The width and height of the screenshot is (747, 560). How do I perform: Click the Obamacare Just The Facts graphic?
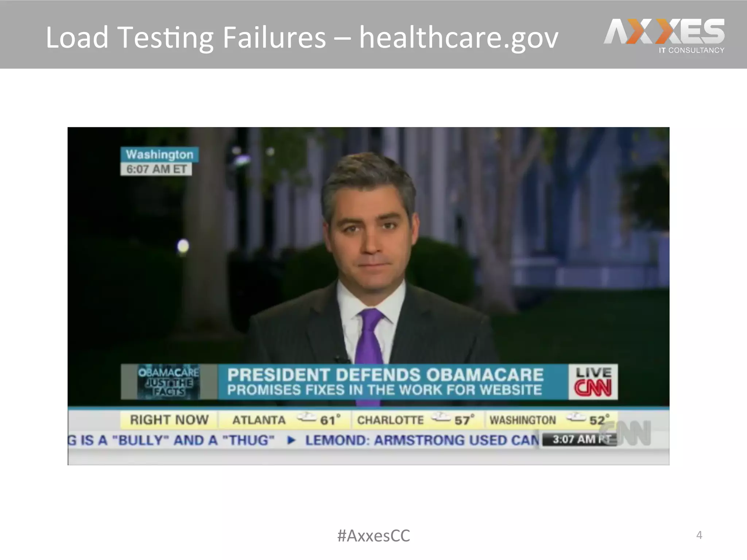click(169, 382)
